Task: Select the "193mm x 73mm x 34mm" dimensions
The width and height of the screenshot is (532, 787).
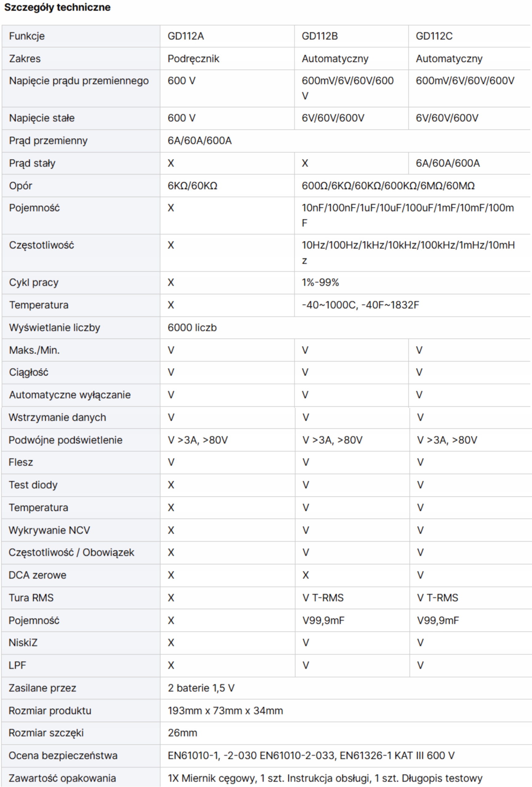Action: 225,710
